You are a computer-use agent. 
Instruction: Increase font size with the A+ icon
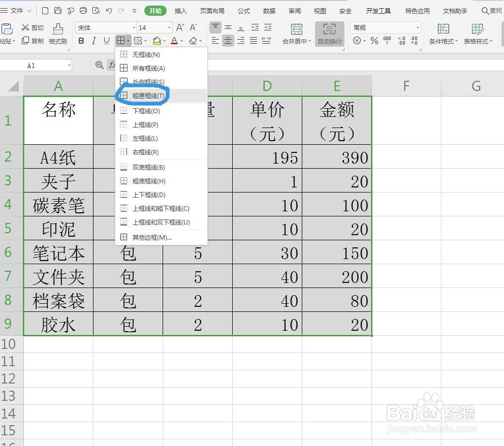pos(179,27)
